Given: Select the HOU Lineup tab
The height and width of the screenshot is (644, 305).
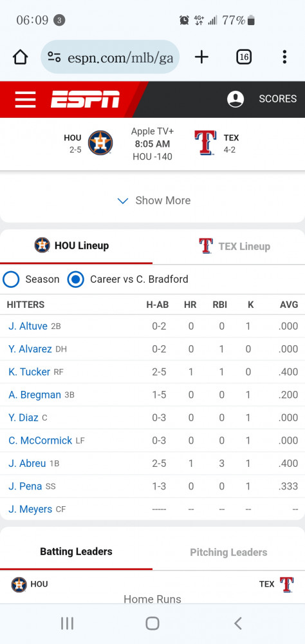Looking at the screenshot, I should [x=77, y=247].
